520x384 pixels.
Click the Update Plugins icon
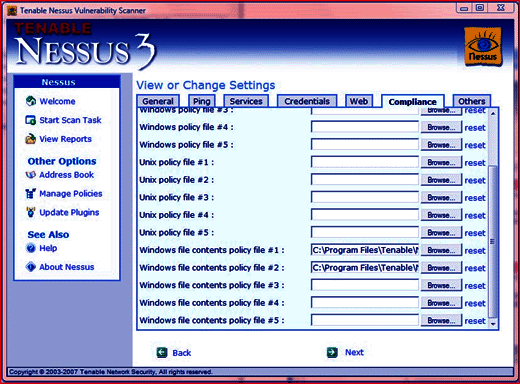pos(31,212)
